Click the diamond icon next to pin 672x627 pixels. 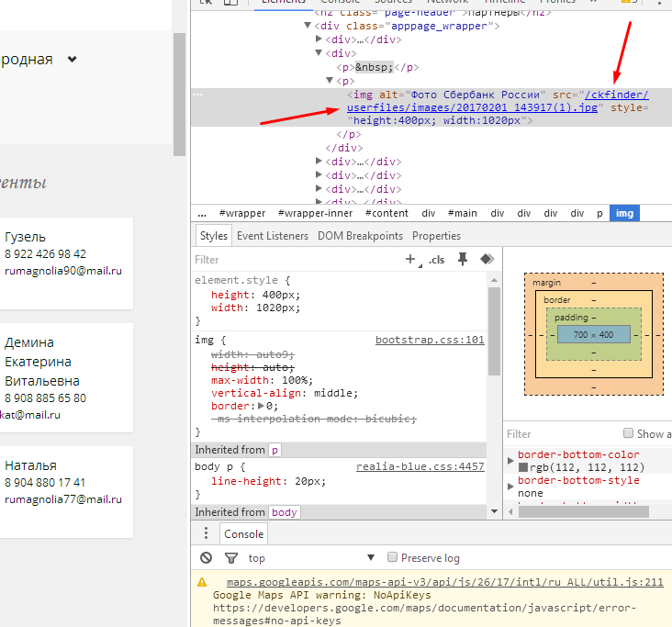click(x=487, y=259)
